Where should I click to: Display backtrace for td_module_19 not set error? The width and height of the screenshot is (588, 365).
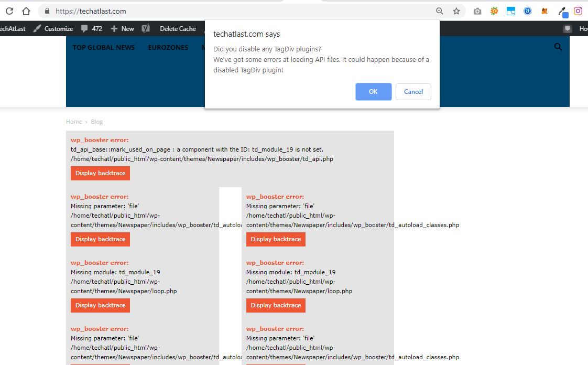[x=100, y=173]
